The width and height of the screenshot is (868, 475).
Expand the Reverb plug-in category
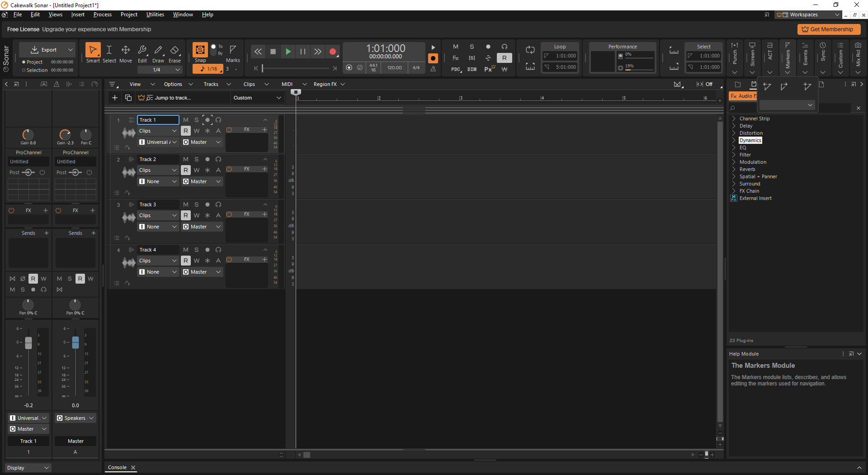point(734,169)
